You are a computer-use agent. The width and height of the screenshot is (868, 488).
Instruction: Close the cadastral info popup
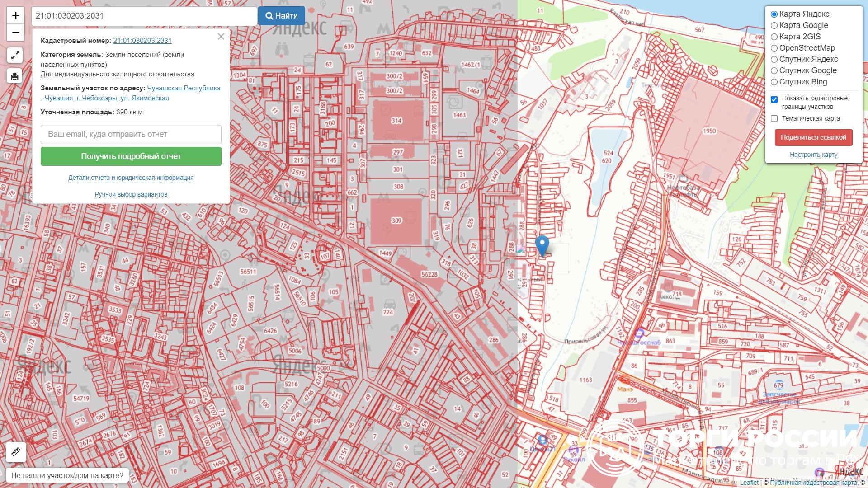(221, 37)
